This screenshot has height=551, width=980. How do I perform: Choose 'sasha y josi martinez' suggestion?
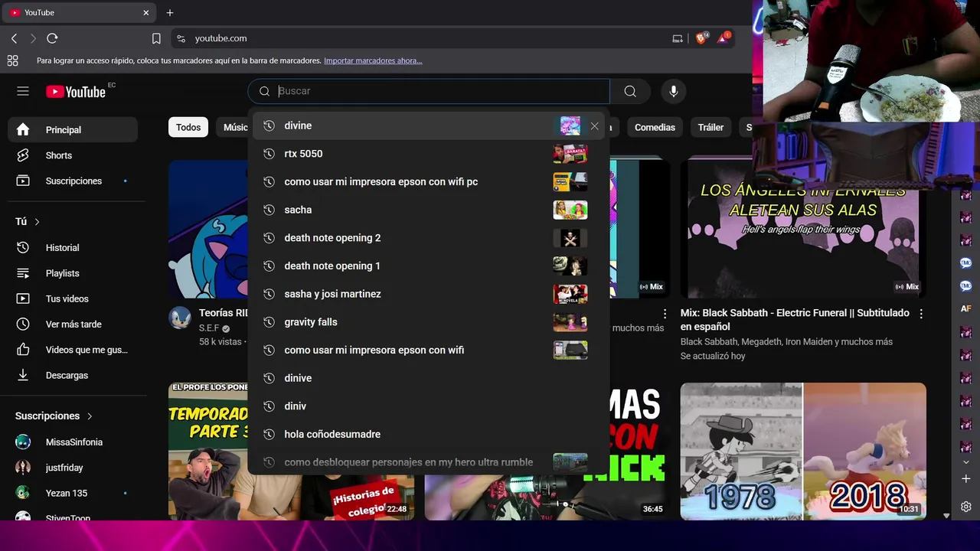coord(428,294)
